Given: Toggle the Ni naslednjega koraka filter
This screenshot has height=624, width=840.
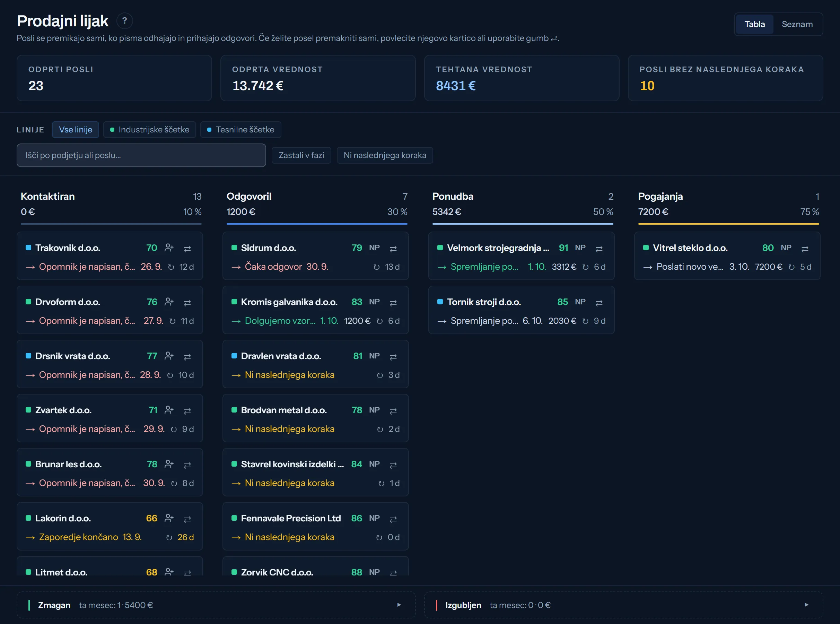Looking at the screenshot, I should pyautogui.click(x=385, y=155).
